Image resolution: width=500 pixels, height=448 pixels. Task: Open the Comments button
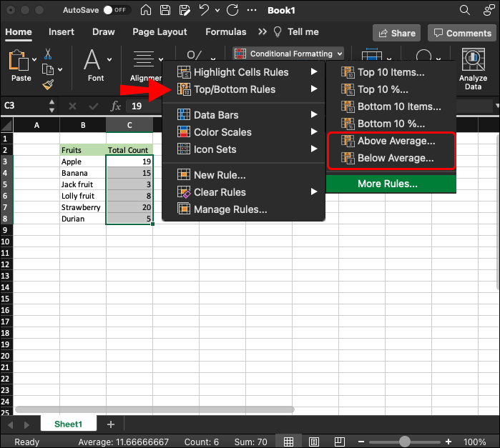461,33
